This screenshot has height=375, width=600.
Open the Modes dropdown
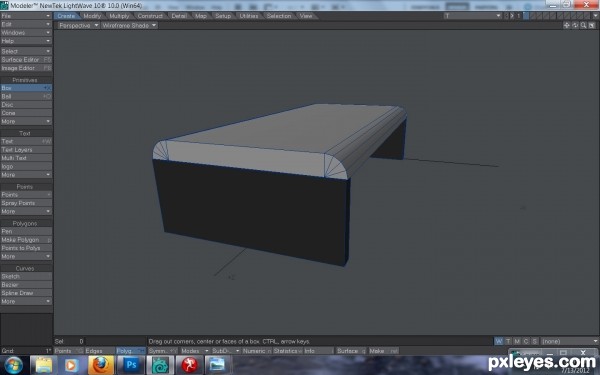[194, 351]
